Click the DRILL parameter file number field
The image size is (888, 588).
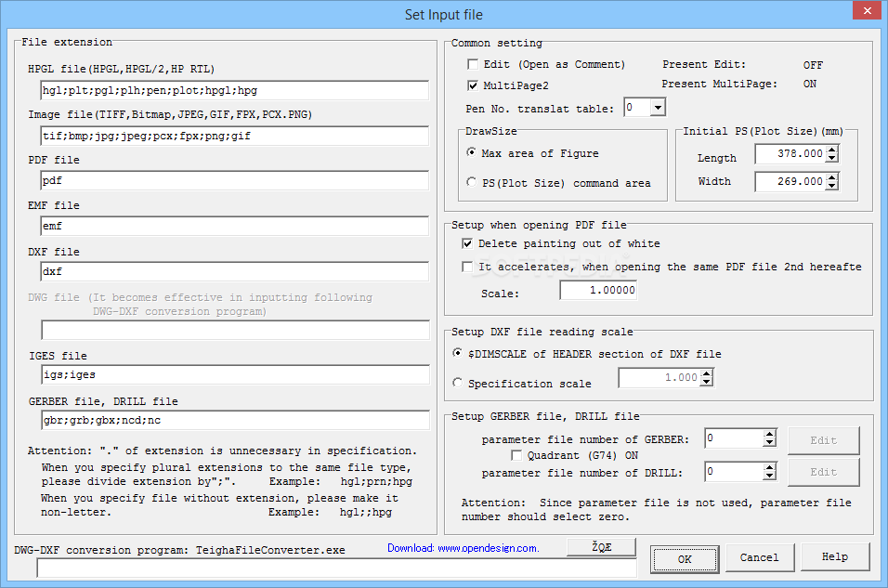click(734, 472)
